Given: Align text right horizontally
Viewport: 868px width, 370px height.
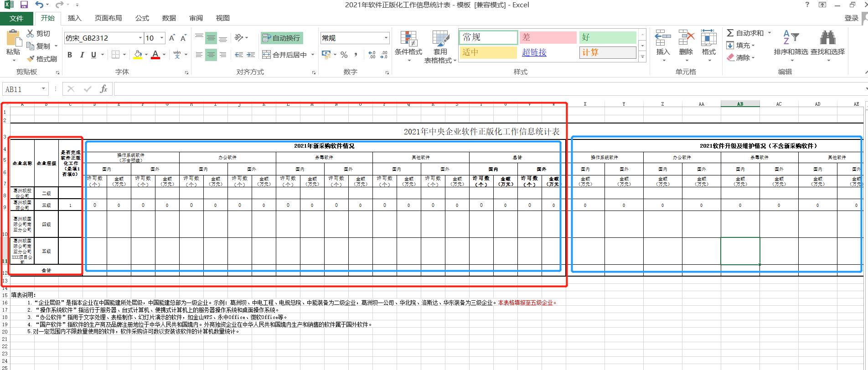Looking at the screenshot, I should [223, 55].
